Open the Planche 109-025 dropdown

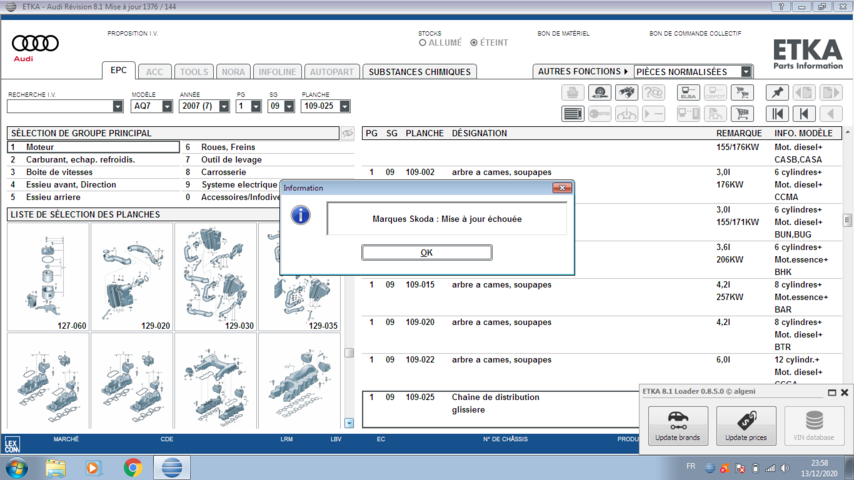click(345, 106)
